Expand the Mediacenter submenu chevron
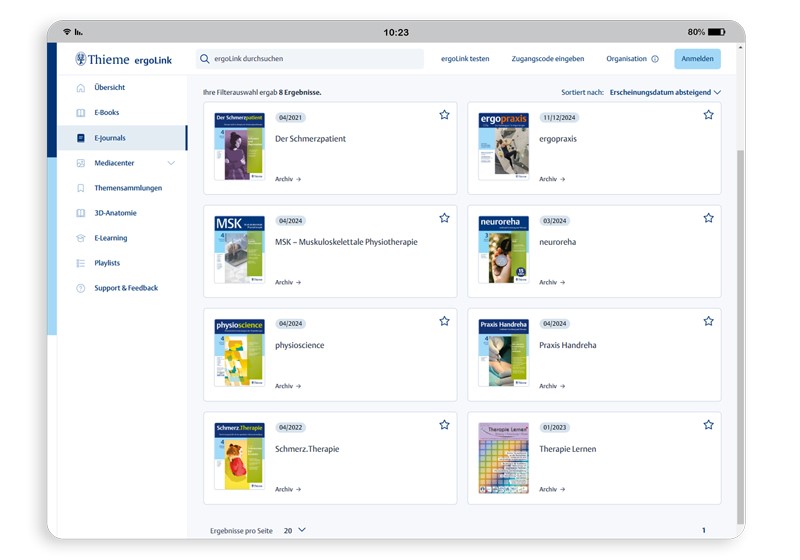Image resolution: width=800 pixels, height=560 pixels. coord(171,163)
